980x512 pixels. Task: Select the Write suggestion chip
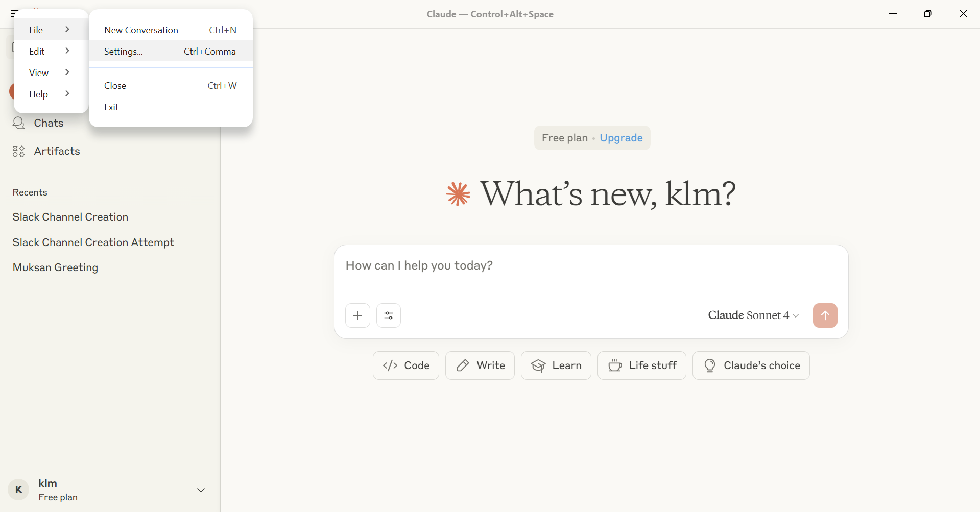click(480, 365)
